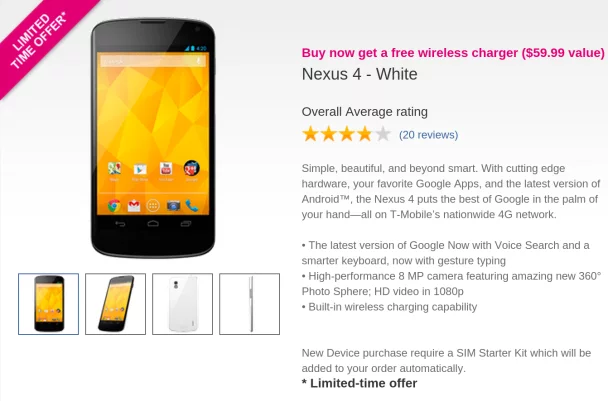Click the Android recent apps button
The height and width of the screenshot is (401, 608).
point(186,224)
